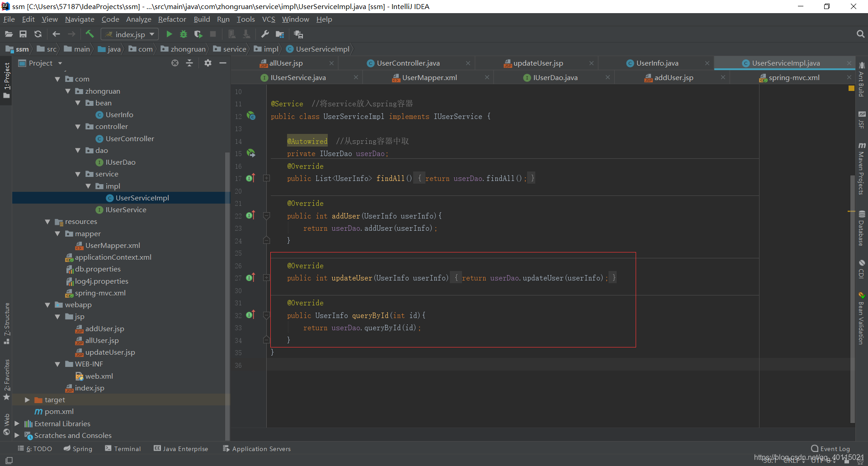This screenshot has height=466, width=868.
Task: Click the implements gutter icon on line 32
Action: [251, 315]
